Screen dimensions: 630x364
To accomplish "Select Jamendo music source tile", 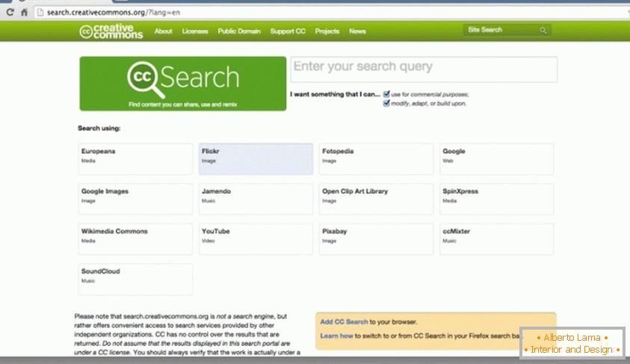I will pos(256,199).
